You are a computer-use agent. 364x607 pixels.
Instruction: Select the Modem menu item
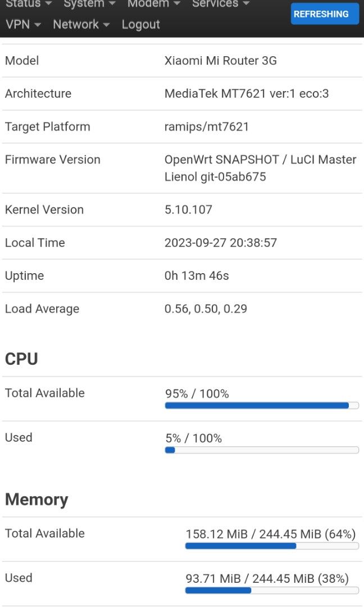pyautogui.click(x=148, y=4)
